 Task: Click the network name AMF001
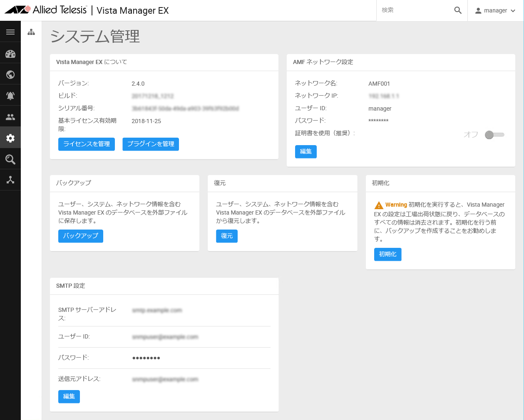379,84
